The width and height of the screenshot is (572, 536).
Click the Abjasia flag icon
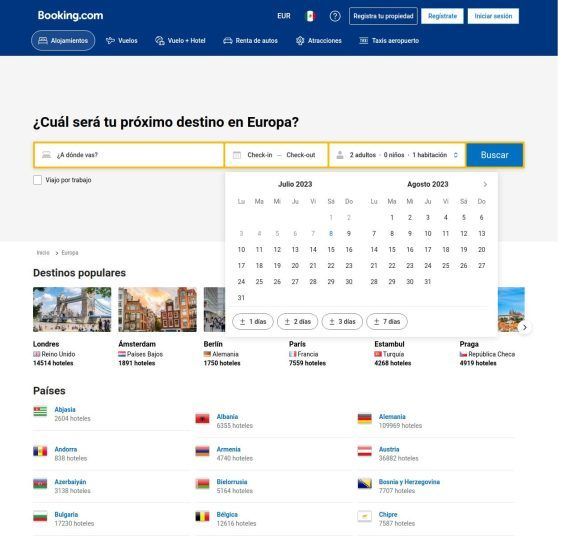tap(40, 411)
